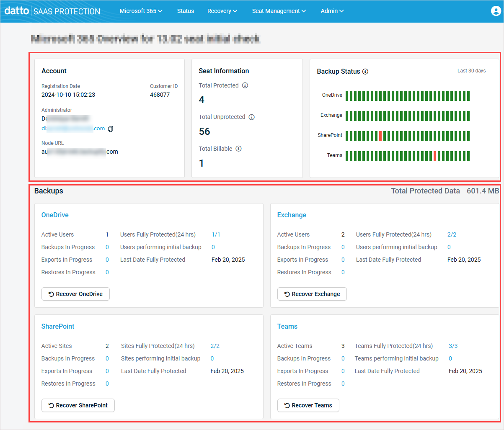The image size is (504, 430).
Task: Open the Admin dropdown menu
Action: (332, 11)
